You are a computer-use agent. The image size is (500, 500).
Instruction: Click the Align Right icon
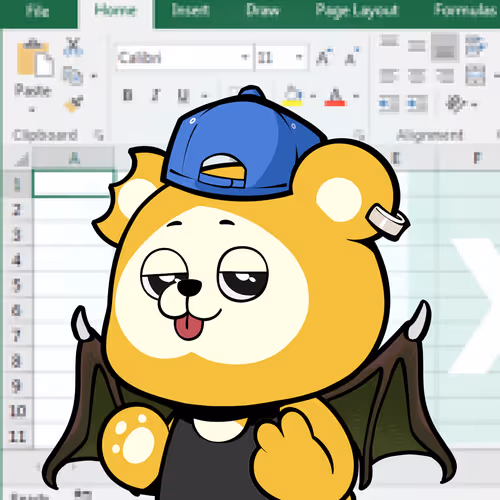pos(445,76)
